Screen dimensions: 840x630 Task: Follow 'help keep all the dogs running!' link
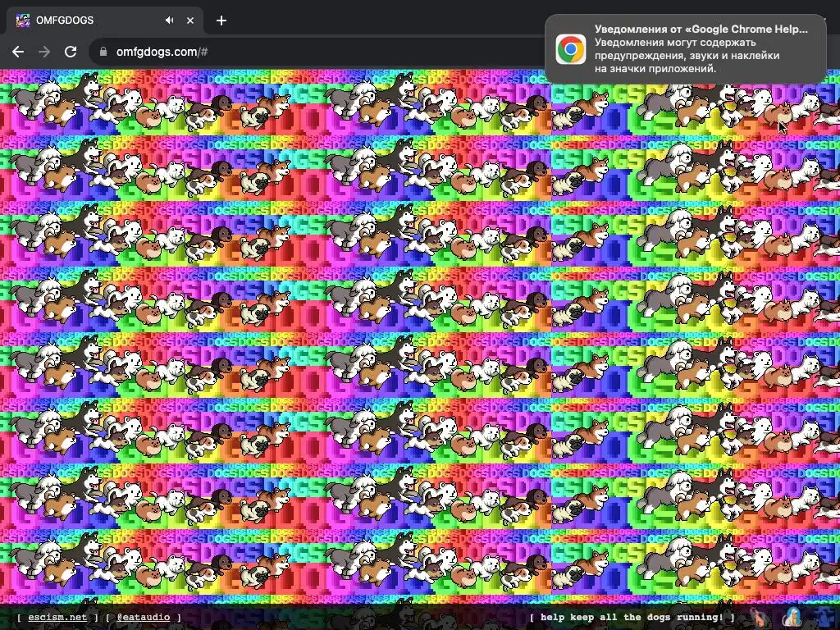(x=632, y=617)
